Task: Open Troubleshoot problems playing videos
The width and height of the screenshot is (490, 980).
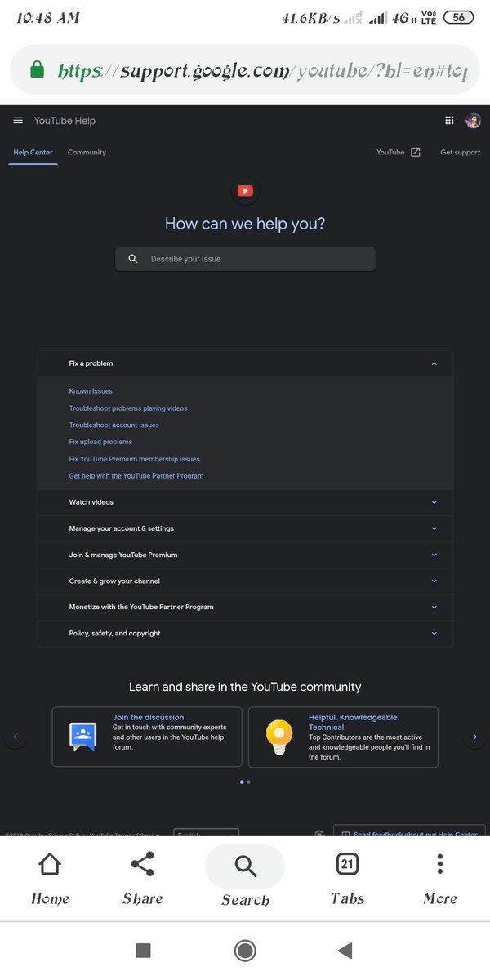Action: [128, 408]
